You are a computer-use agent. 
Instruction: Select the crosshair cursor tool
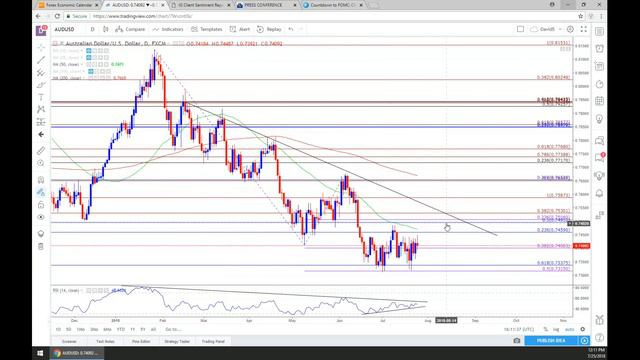point(41,48)
